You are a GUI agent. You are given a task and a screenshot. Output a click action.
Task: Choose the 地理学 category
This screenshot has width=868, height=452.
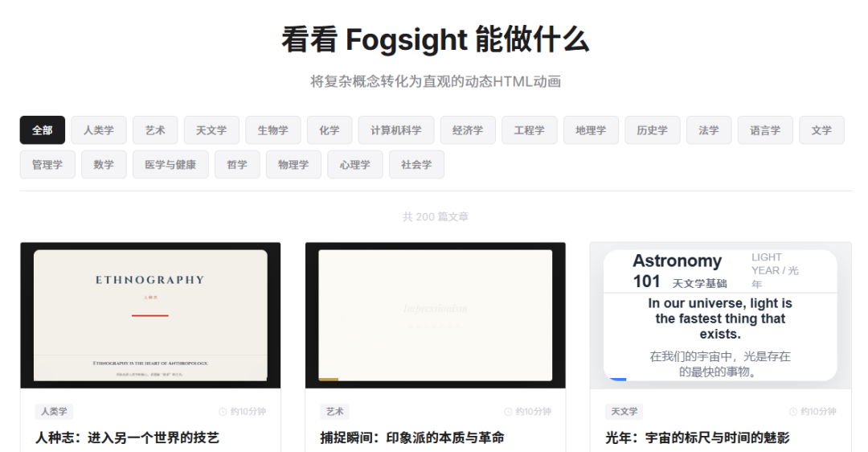click(591, 130)
